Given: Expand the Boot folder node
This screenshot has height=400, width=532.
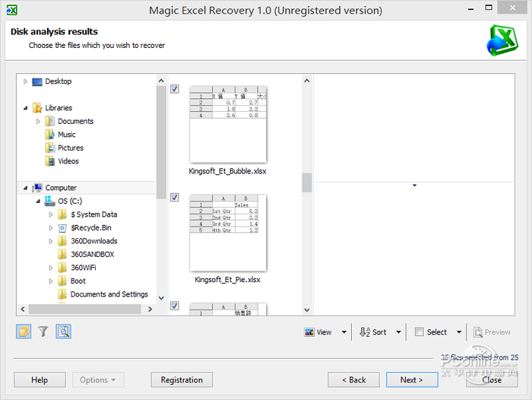Looking at the screenshot, I should 51,281.
